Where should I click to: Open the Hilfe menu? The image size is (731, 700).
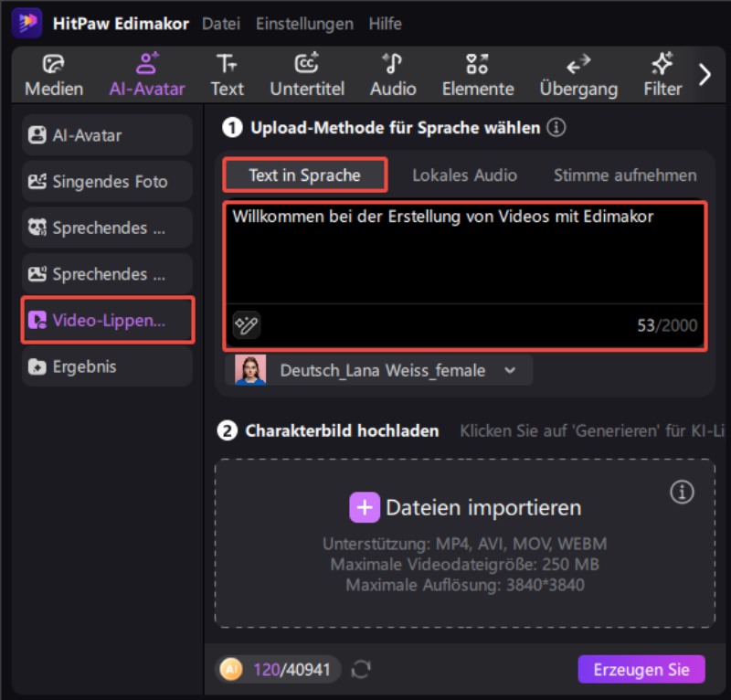coord(385,24)
